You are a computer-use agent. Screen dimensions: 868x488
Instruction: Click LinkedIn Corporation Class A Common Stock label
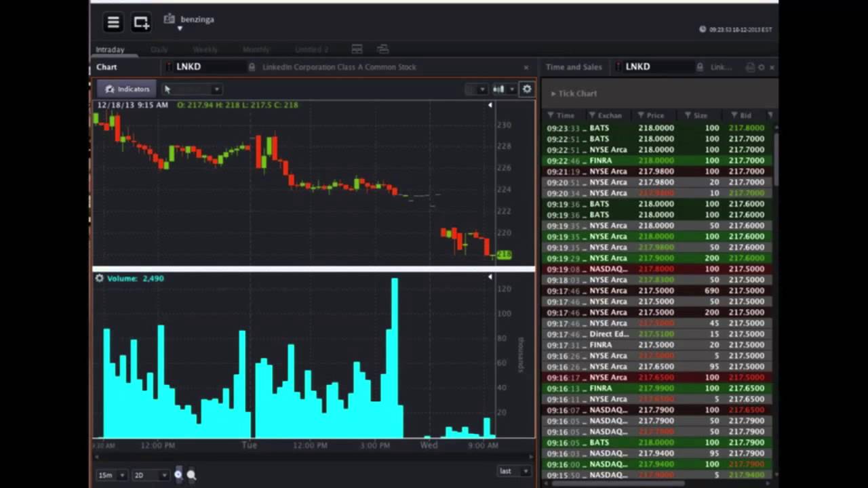click(x=339, y=67)
